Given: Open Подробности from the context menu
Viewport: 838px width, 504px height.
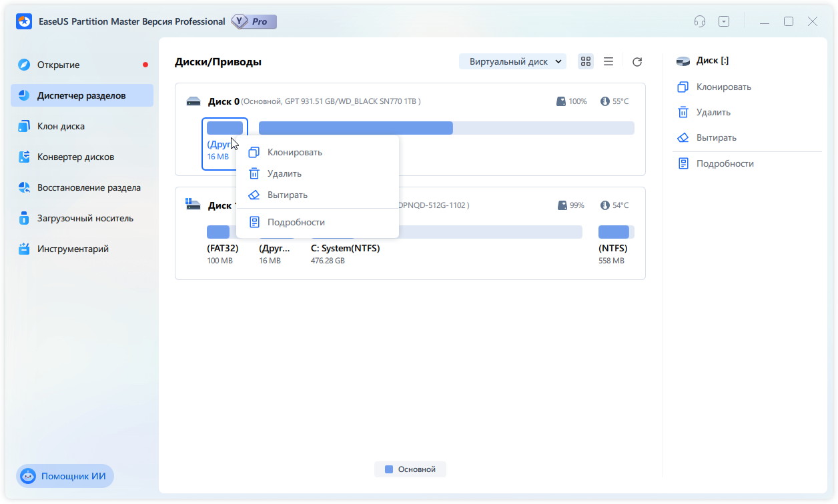Looking at the screenshot, I should point(296,222).
